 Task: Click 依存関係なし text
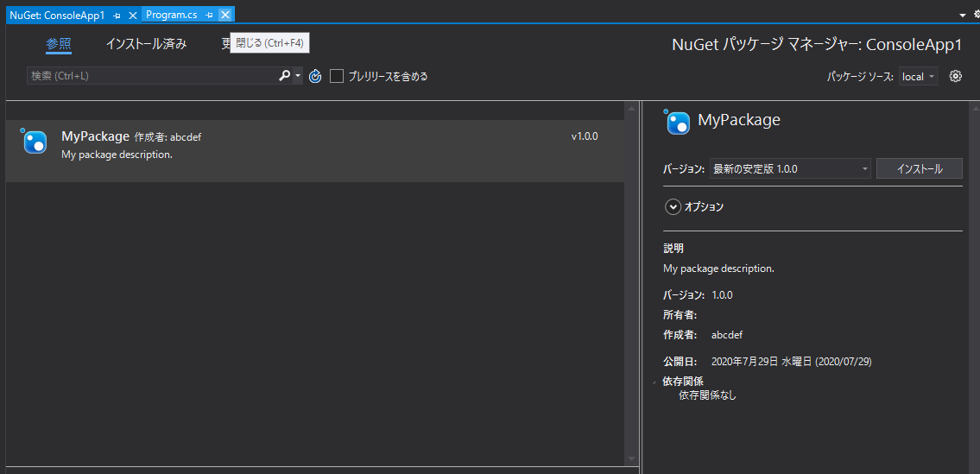(707, 395)
